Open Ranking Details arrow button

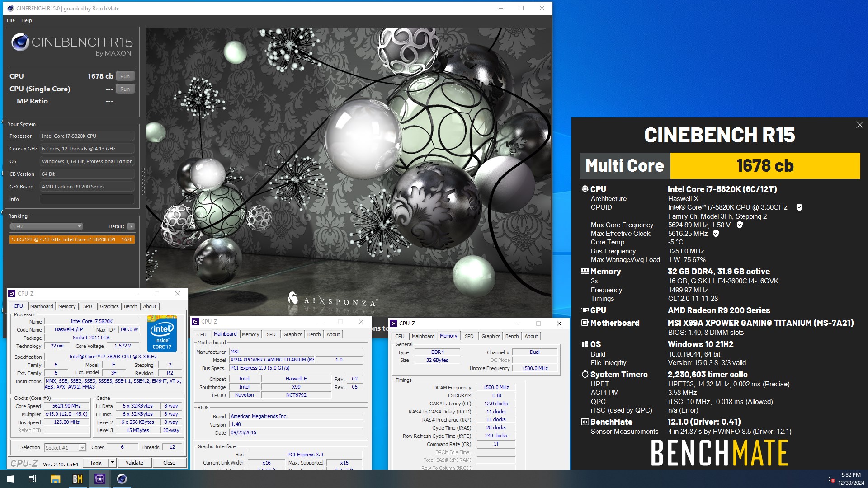tap(131, 226)
